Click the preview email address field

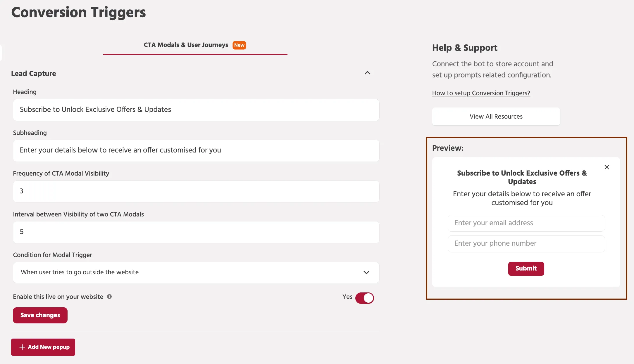click(x=526, y=223)
